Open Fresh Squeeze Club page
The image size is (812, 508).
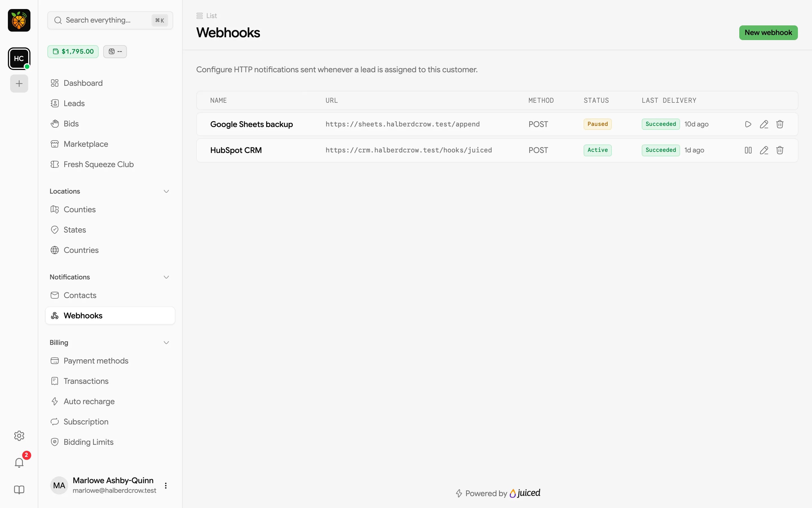click(x=110, y=164)
